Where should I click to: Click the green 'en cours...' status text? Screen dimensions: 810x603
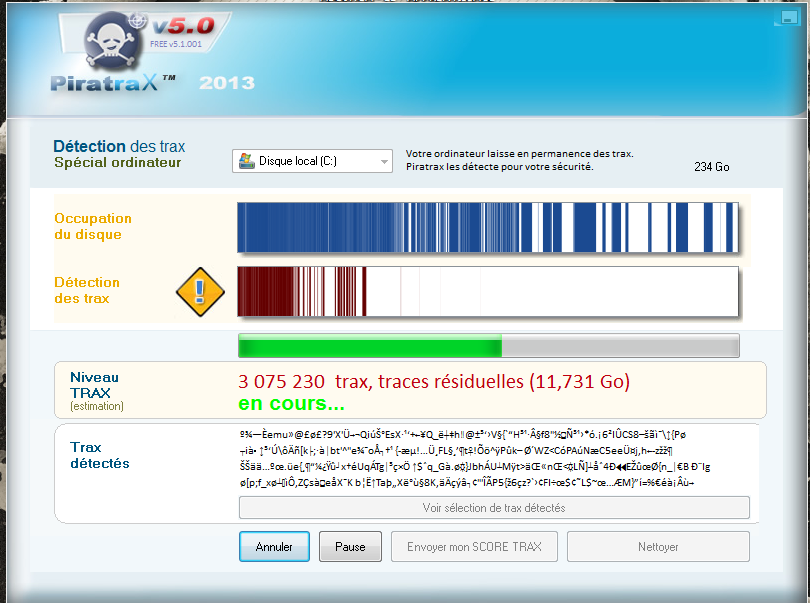(291, 404)
